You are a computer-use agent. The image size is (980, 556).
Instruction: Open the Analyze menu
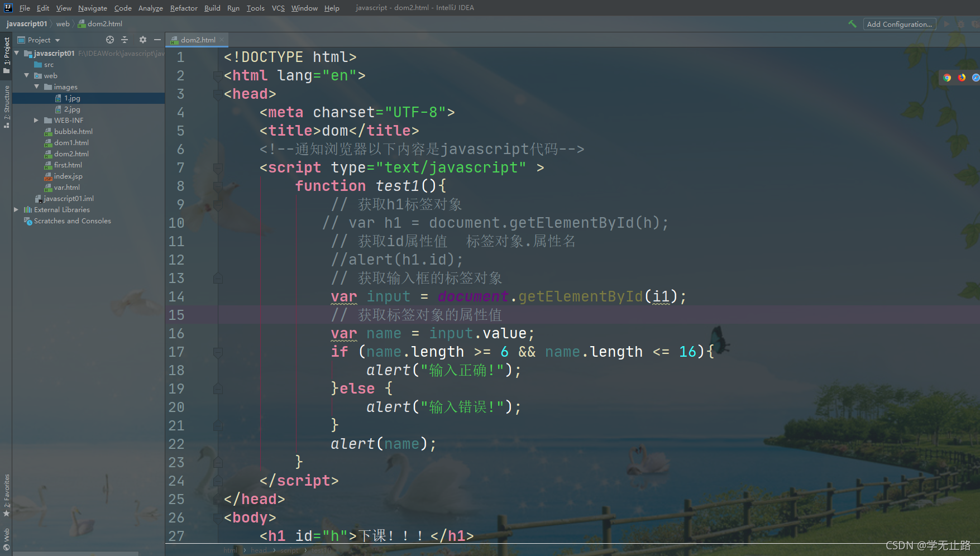(151, 8)
